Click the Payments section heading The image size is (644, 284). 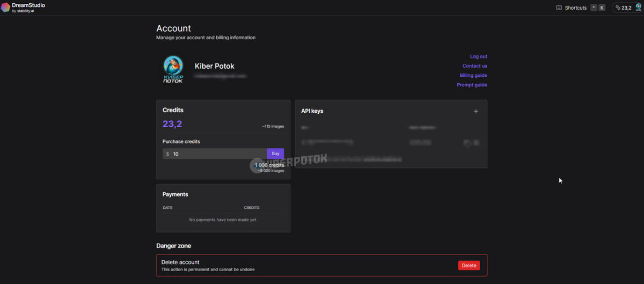pyautogui.click(x=175, y=194)
